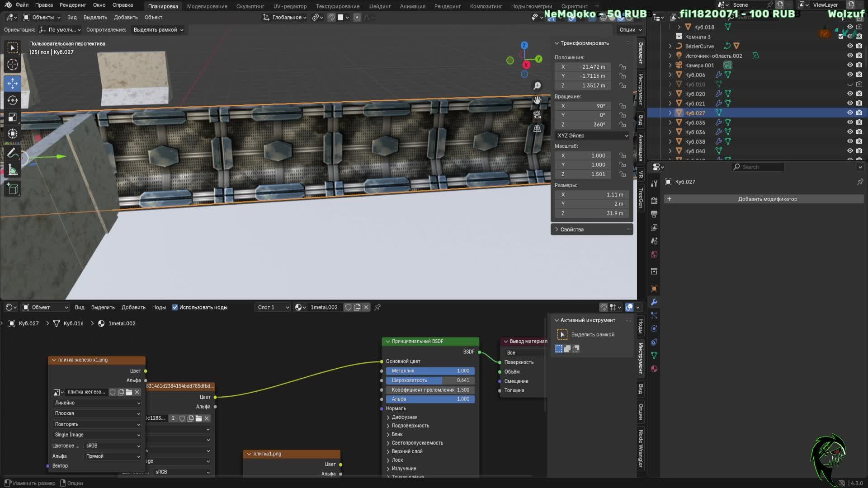The image size is (868, 488).
Task: Expand the Свойства panel
Action: pos(571,230)
